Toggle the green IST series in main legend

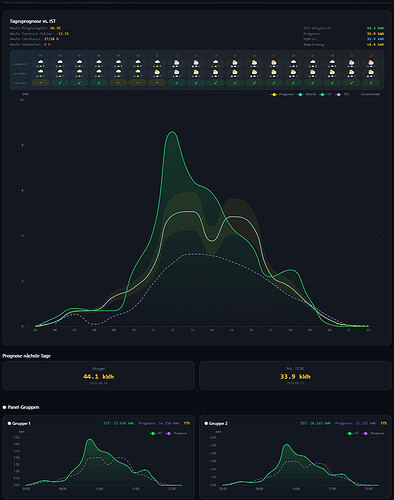pos(325,94)
